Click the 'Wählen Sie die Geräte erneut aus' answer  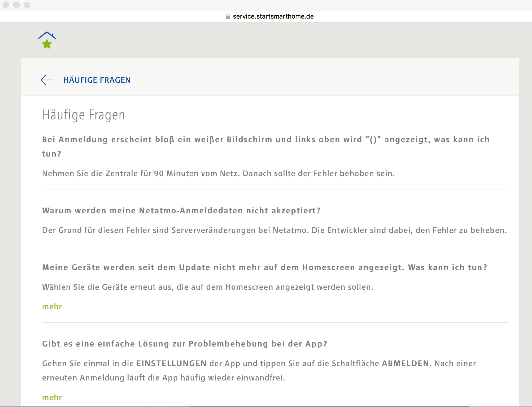[208, 287]
